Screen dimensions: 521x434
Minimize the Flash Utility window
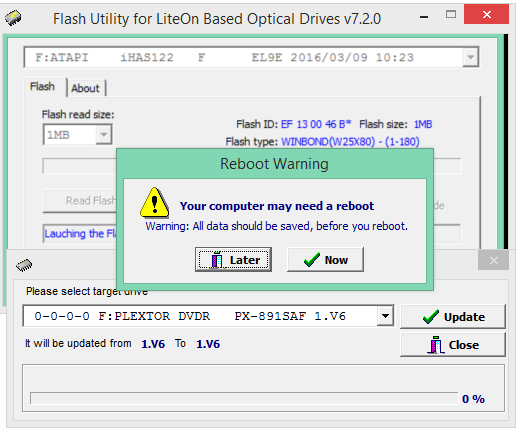point(424,17)
